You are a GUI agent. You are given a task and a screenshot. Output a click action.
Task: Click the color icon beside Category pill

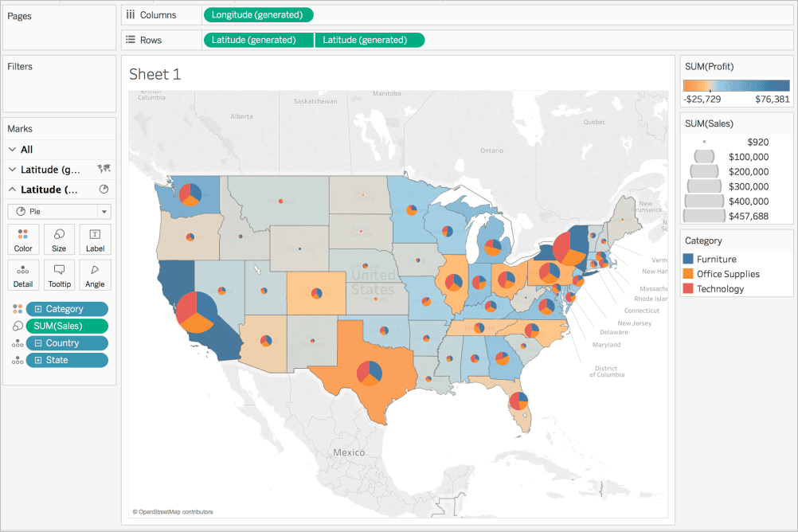(17, 309)
